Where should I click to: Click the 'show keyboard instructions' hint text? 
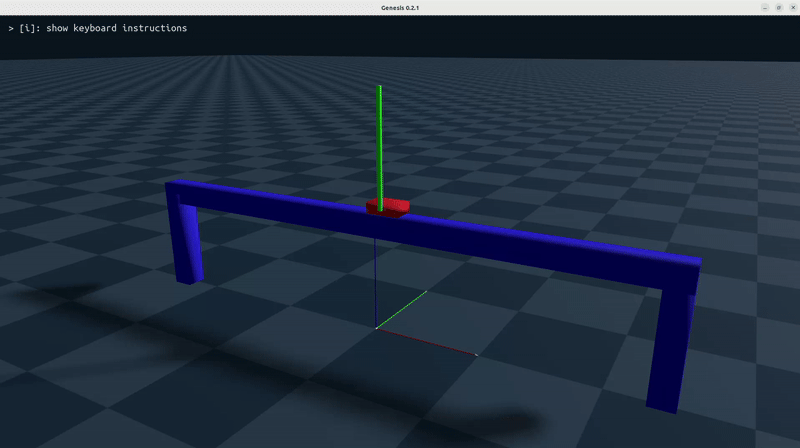[98, 28]
